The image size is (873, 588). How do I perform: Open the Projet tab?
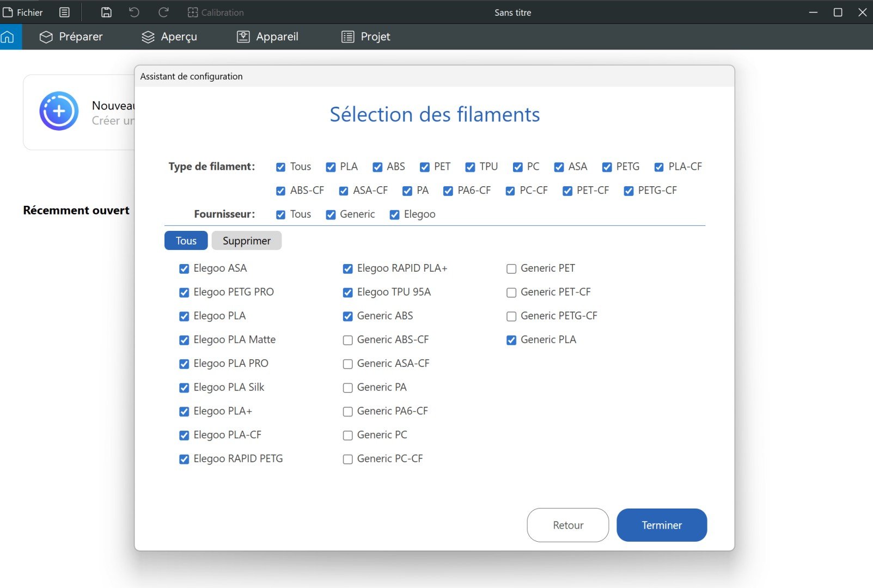(366, 36)
